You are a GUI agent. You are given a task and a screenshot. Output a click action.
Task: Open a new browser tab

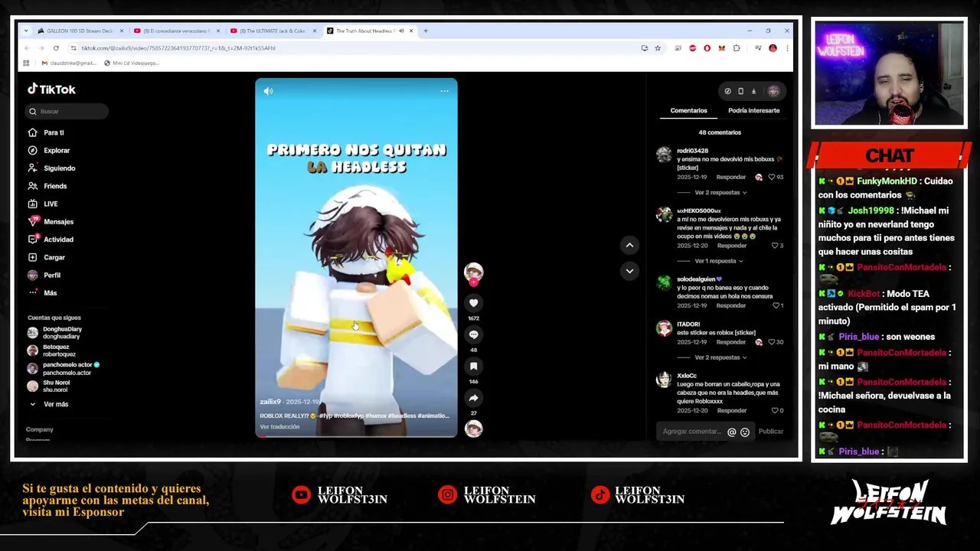point(426,31)
